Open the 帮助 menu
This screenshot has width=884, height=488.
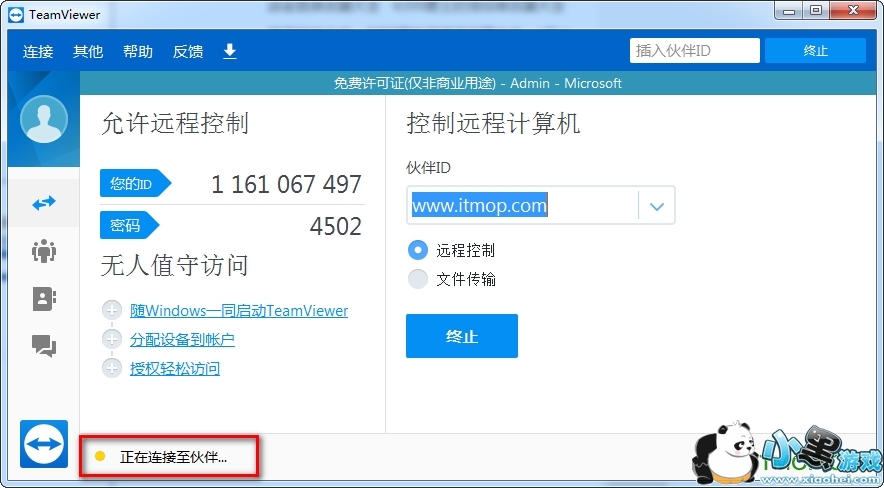[x=138, y=51]
